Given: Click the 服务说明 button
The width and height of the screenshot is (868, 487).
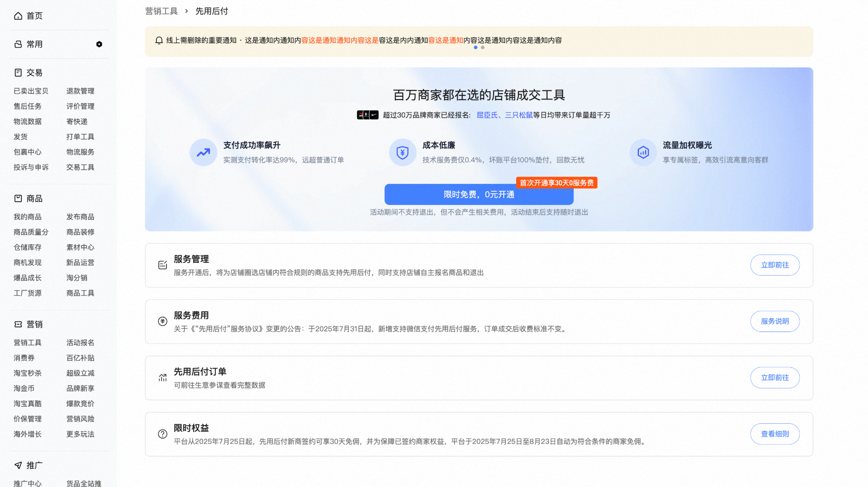Looking at the screenshot, I should [x=775, y=321].
